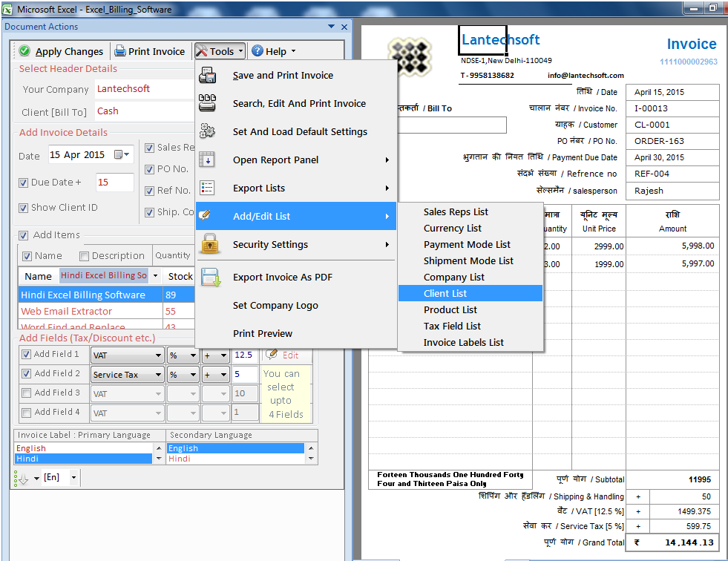Click the Due Date days field showing 15
The image size is (728, 561).
(115, 183)
